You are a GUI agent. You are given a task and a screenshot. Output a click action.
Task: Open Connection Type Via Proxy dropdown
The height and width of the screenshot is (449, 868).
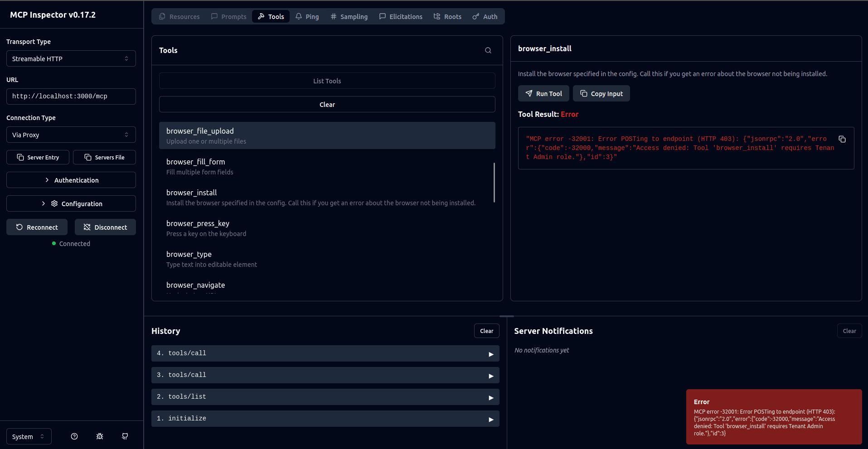pyautogui.click(x=71, y=135)
